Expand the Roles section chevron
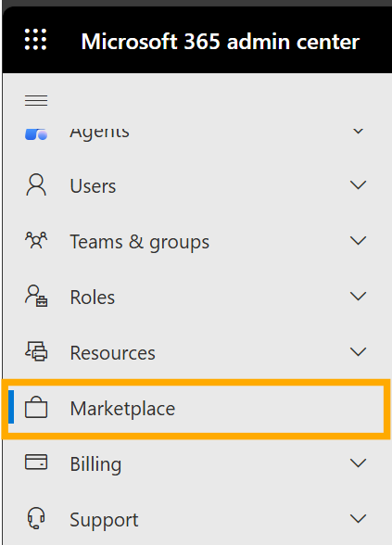 point(359,297)
